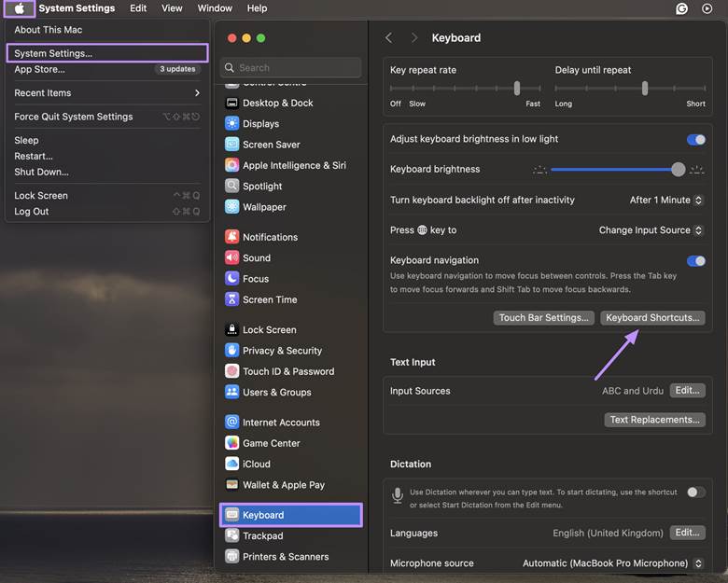This screenshot has height=583, width=728.
Task: Expand the Recent Items submenu
Action: tap(107, 93)
